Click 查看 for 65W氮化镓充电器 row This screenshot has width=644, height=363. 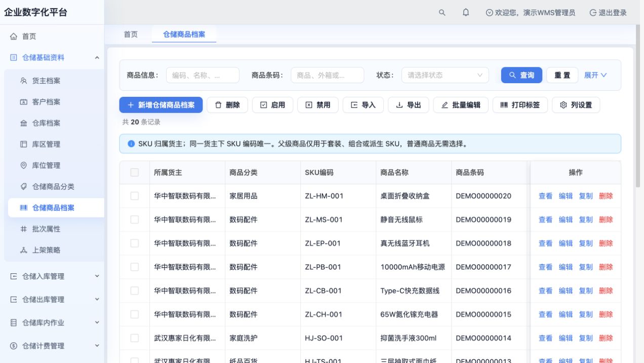[x=545, y=314]
